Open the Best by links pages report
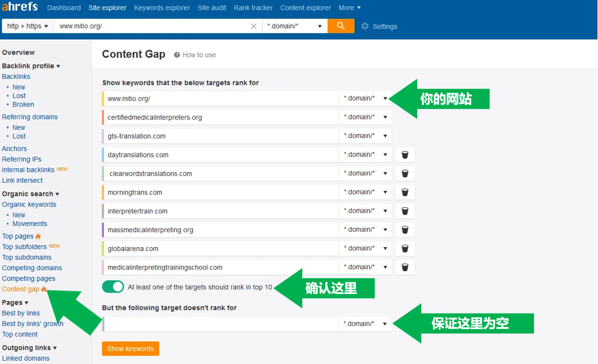 (x=21, y=313)
